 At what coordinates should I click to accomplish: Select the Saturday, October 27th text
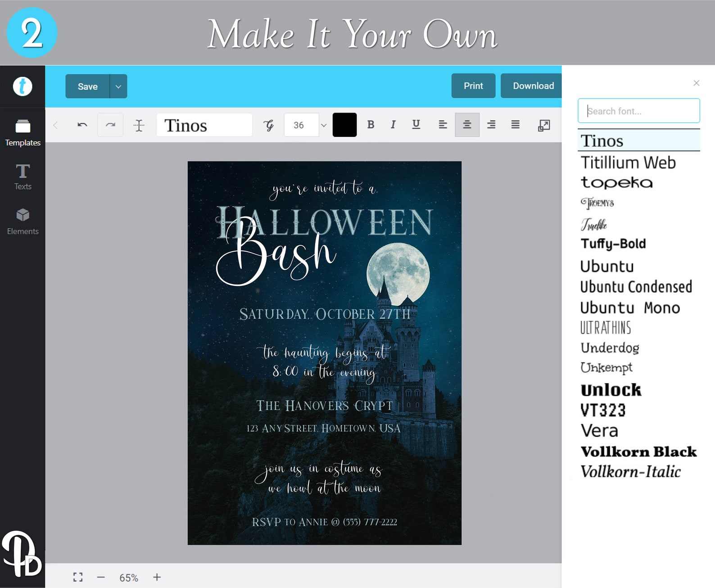click(x=325, y=314)
